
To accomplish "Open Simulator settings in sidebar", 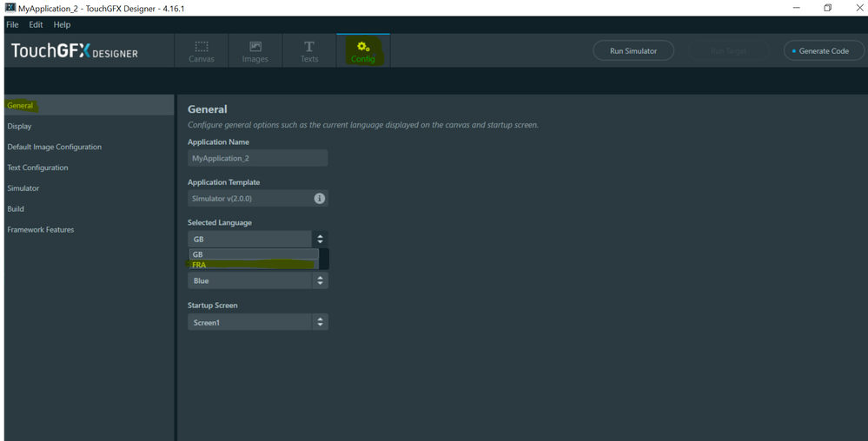I will click(x=89, y=188).
